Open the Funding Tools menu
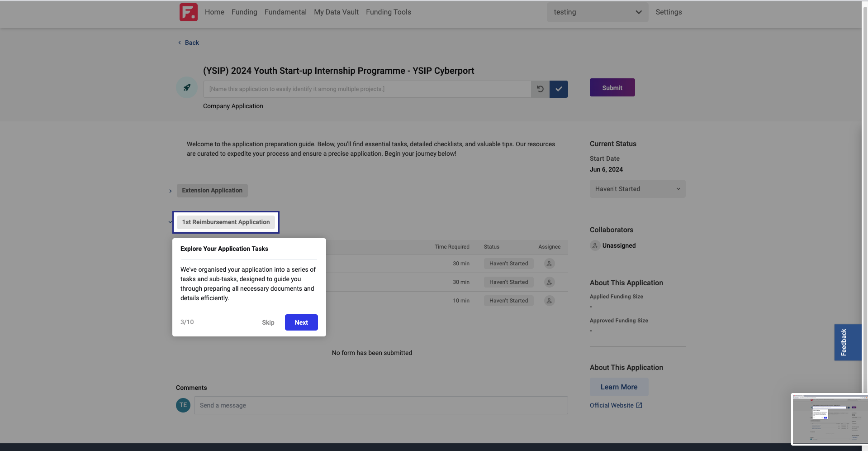 [x=388, y=12]
